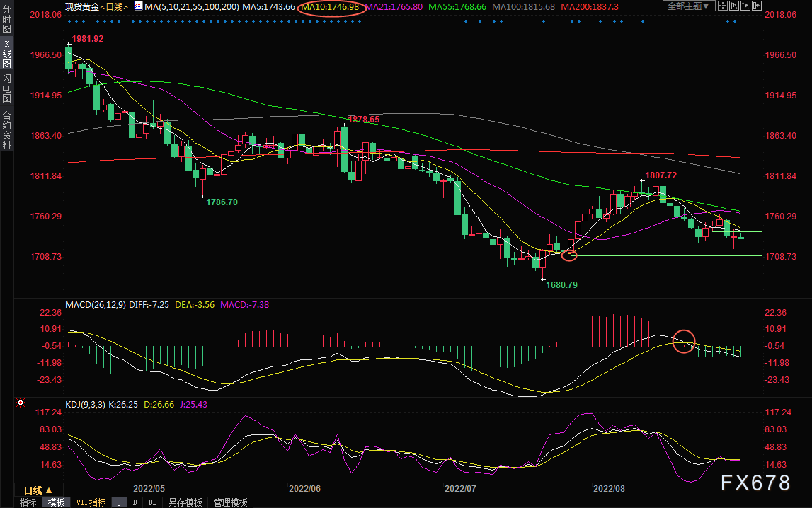Expand the 日线 period selector

click(38, 490)
